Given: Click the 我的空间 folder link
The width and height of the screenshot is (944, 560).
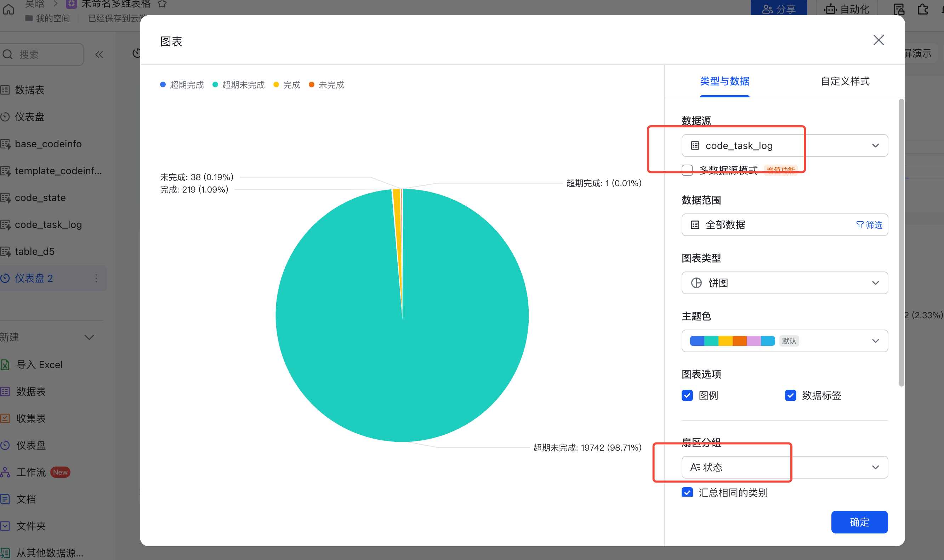Looking at the screenshot, I should (x=47, y=18).
